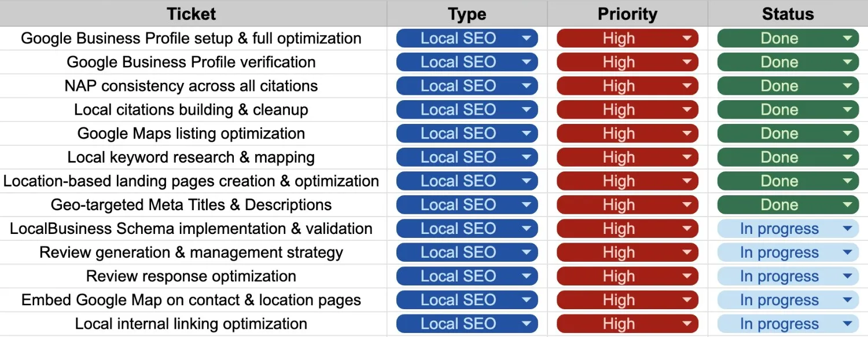Click the Type column header
868x337 pixels.
(x=467, y=13)
